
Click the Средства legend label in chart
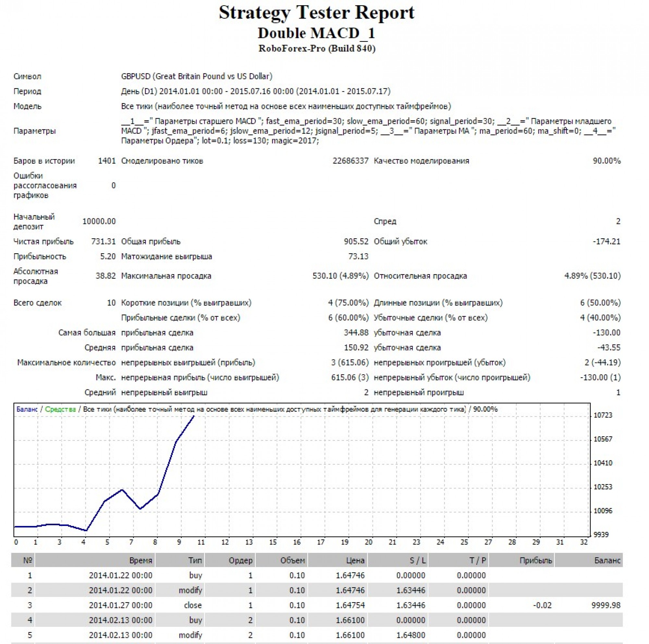pyautogui.click(x=60, y=409)
